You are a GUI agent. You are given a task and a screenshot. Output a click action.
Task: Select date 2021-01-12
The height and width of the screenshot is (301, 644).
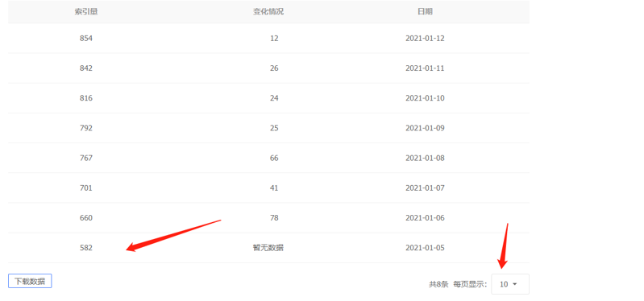425,38
